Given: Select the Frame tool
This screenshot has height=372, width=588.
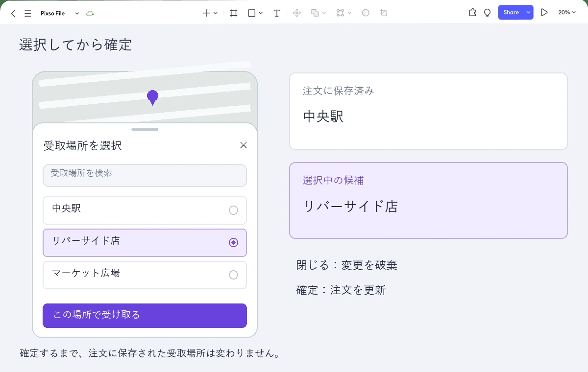Looking at the screenshot, I should 234,13.
